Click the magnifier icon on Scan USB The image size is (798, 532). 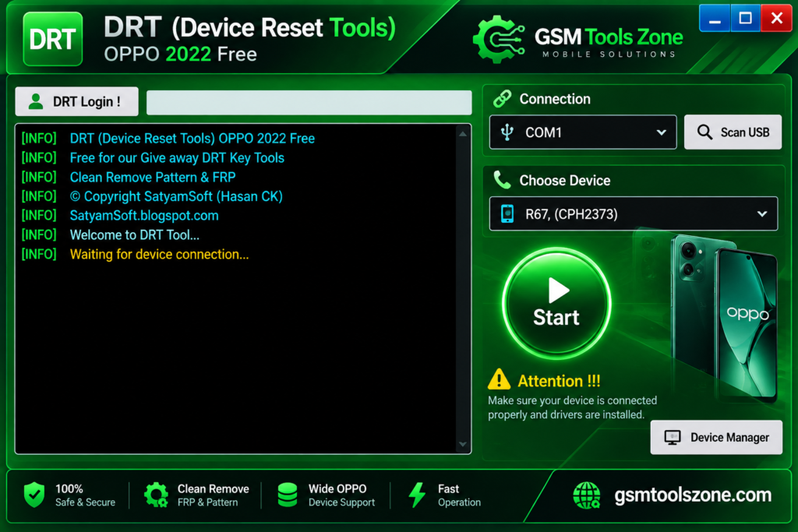704,132
